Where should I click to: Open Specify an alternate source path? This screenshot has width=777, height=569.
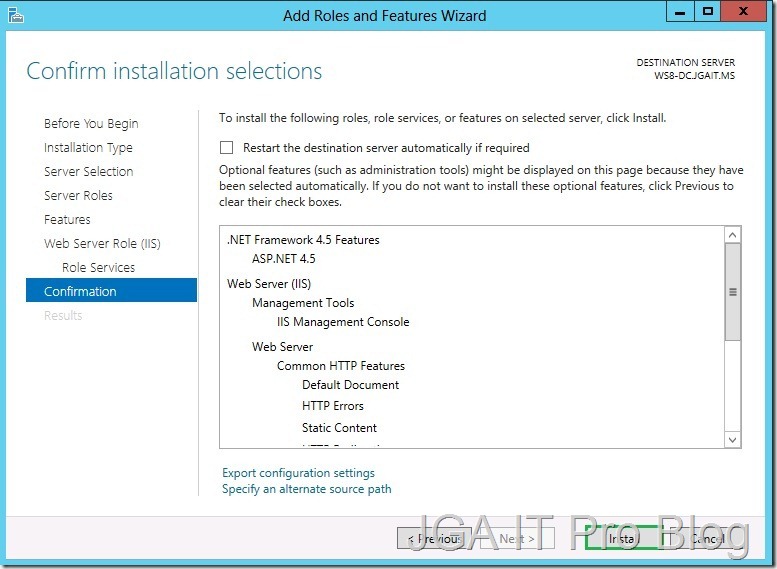click(x=306, y=489)
